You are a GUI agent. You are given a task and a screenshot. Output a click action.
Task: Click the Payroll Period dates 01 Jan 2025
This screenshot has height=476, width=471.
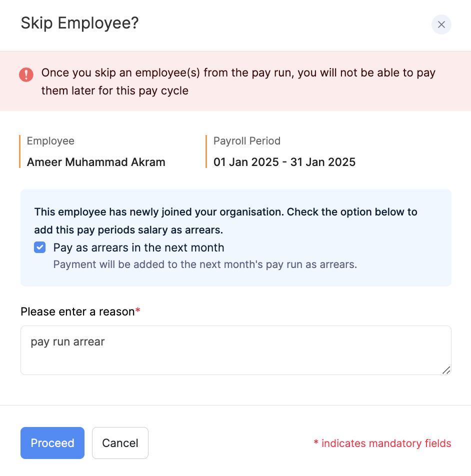284,162
